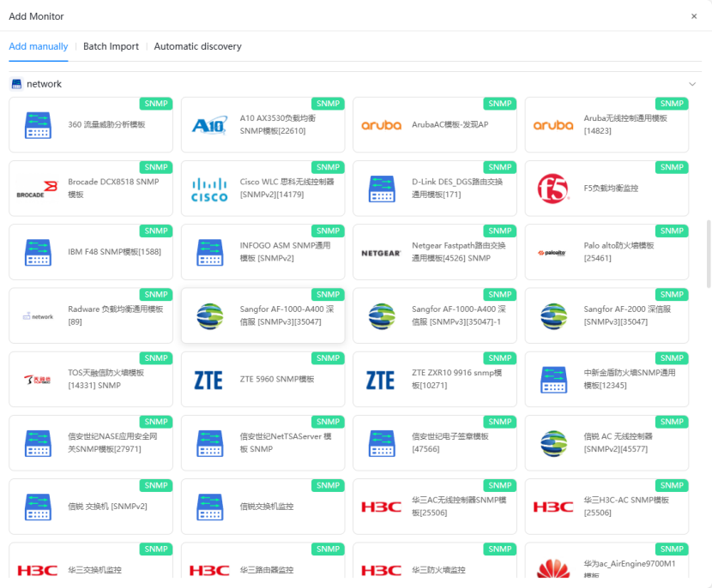Screen dimensions: 712x588
Task: Click the F5 red logo icon
Action: pyautogui.click(x=553, y=189)
